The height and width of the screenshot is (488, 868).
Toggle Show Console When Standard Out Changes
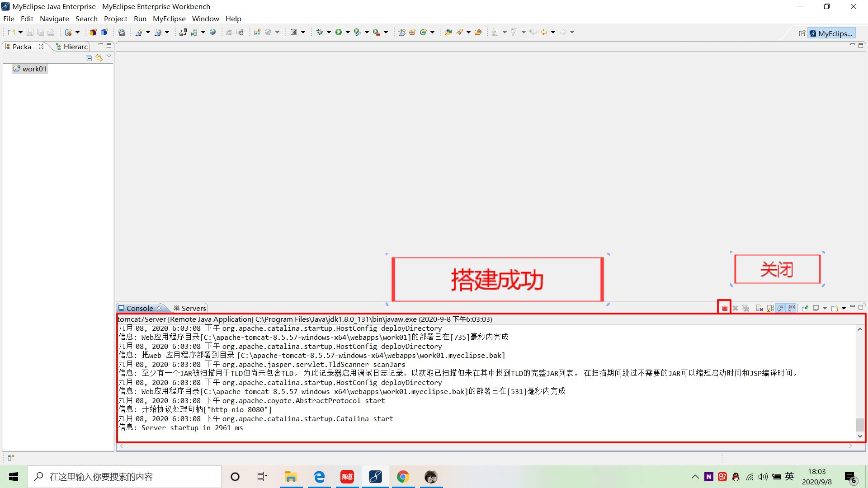tap(781, 308)
